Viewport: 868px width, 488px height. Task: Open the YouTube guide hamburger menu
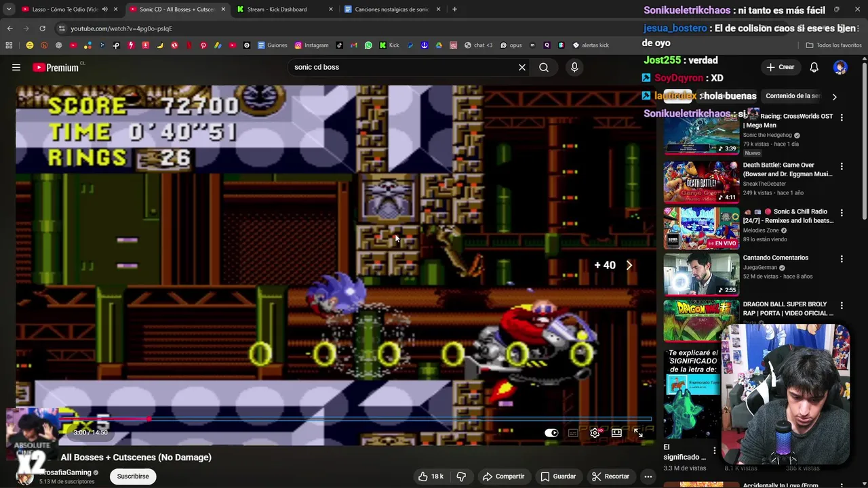pos(16,67)
